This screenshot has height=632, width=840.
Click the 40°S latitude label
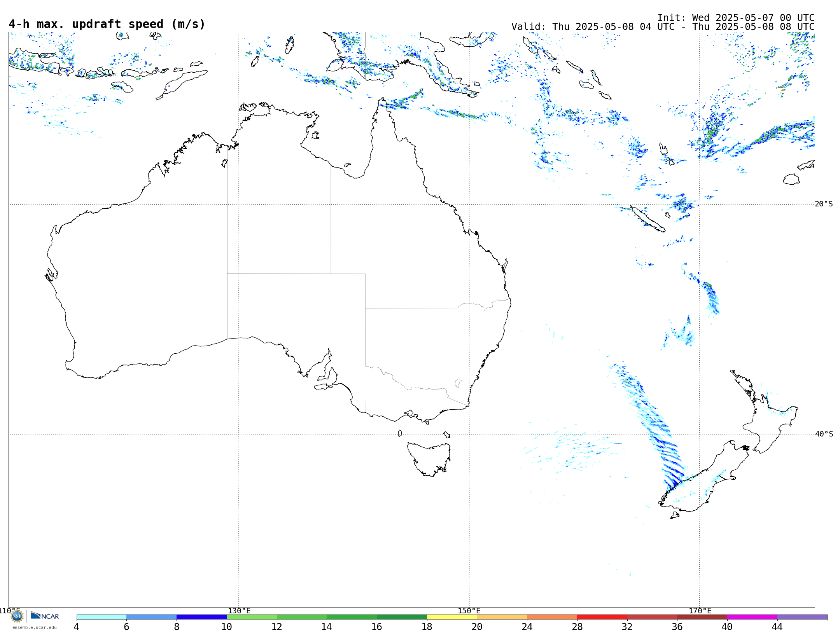(x=824, y=434)
